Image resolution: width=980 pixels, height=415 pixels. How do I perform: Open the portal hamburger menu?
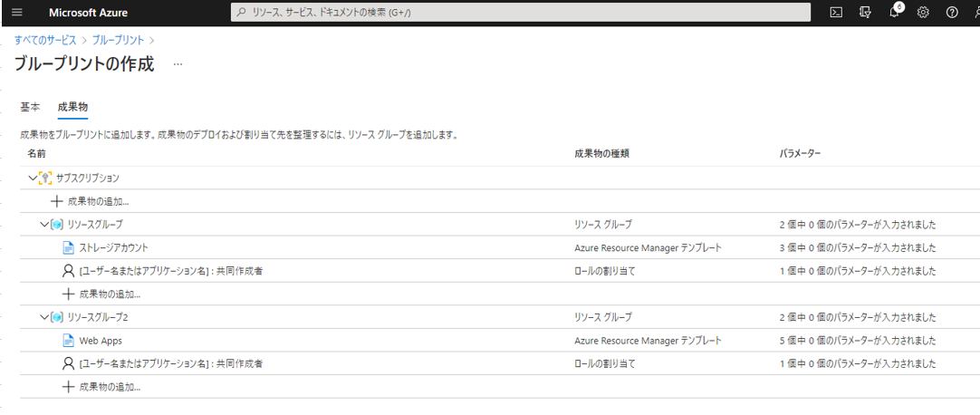click(x=17, y=13)
